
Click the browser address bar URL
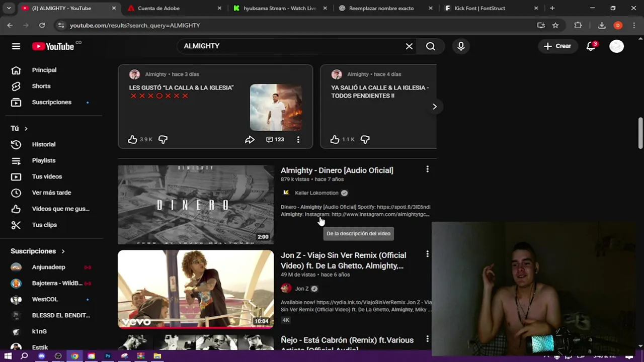(x=135, y=25)
